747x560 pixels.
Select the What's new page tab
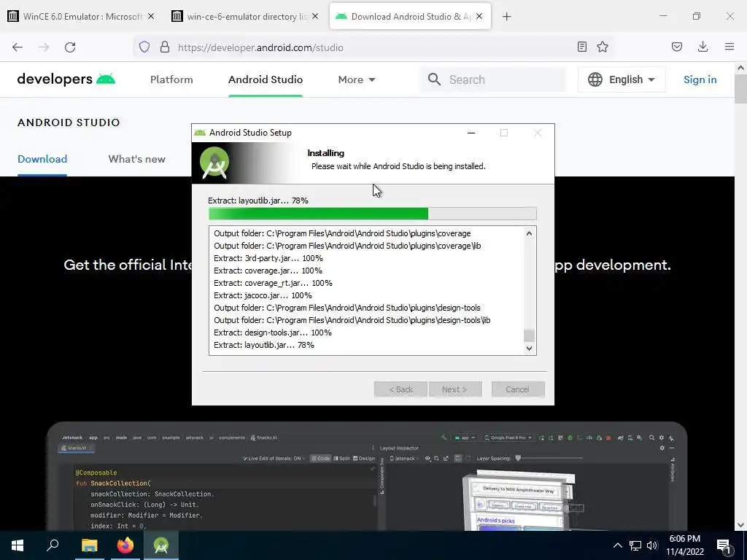(136, 159)
